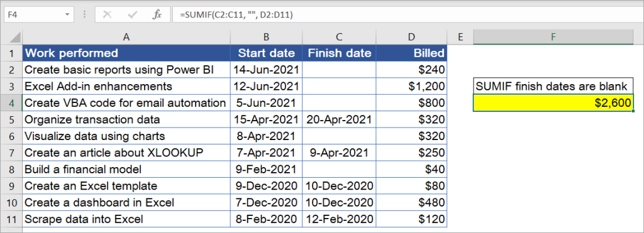The image size is (644, 233).
Task: Select the 'Finish date' header cell
Action: click(x=339, y=53)
